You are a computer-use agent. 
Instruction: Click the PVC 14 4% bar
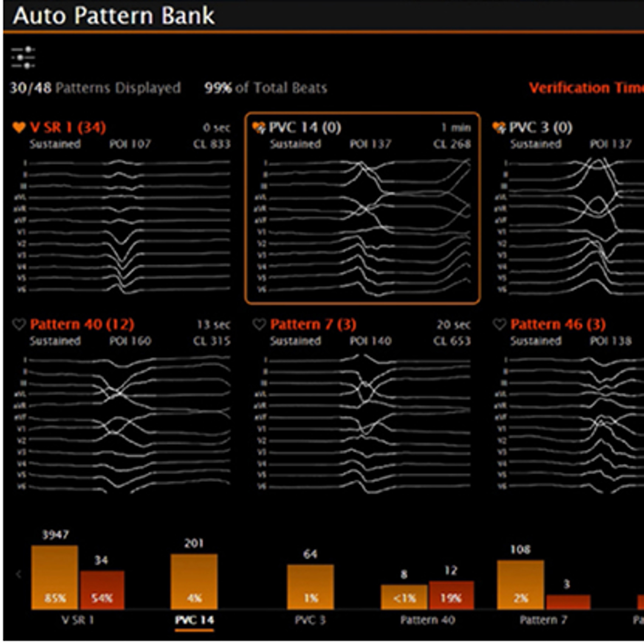(x=194, y=582)
